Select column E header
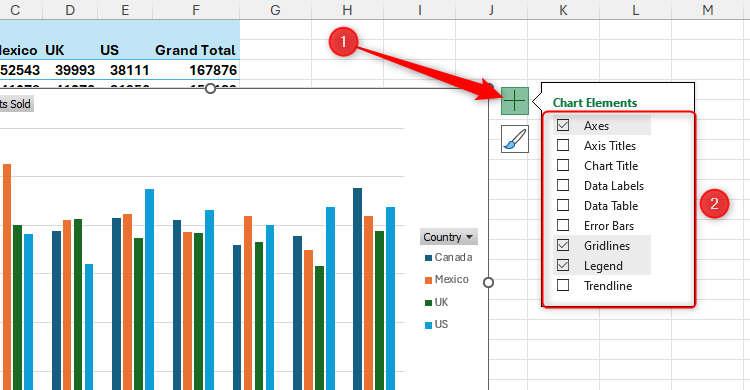750x390 pixels. [x=125, y=10]
